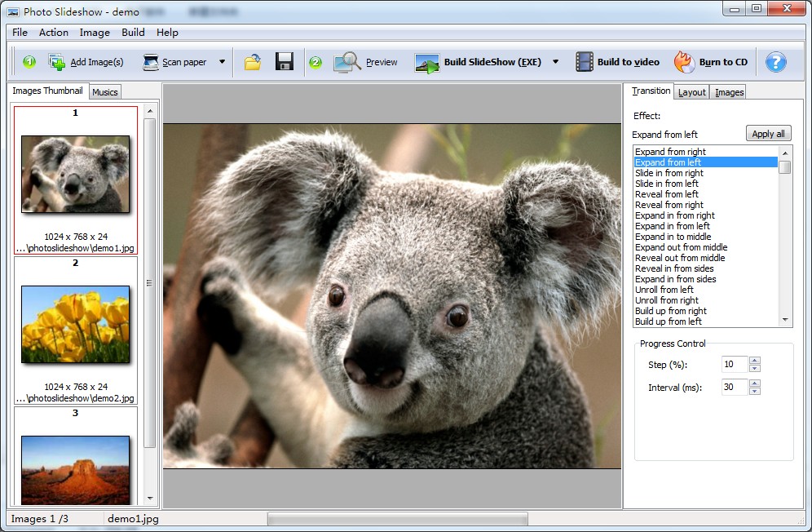Select effect 'Reveal in from sides'
Viewport: 812px width, 532px height.
[705, 268]
